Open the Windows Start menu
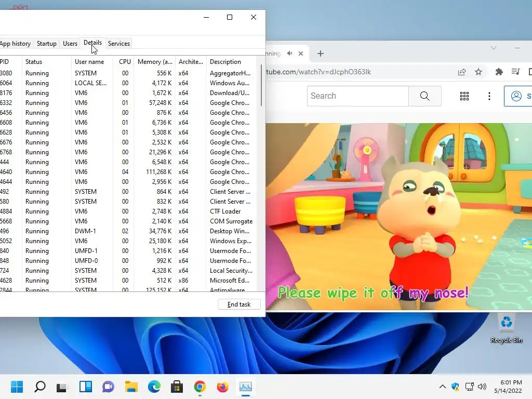532x399 pixels. click(17, 387)
